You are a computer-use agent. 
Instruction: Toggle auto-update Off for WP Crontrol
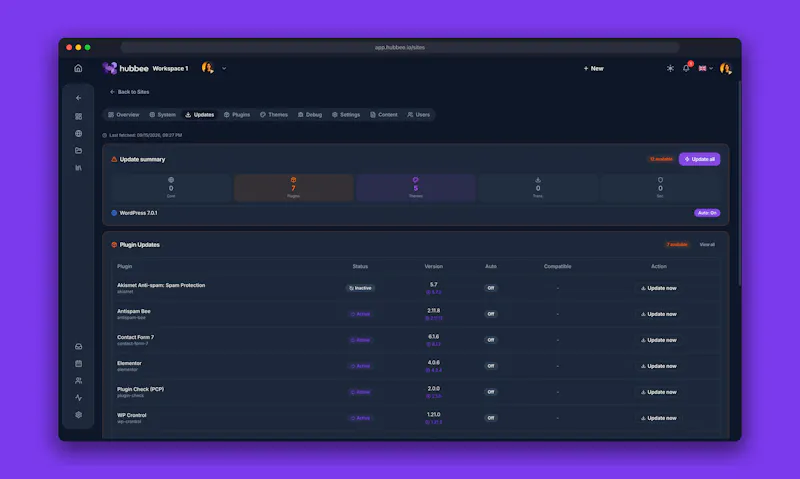(490, 418)
